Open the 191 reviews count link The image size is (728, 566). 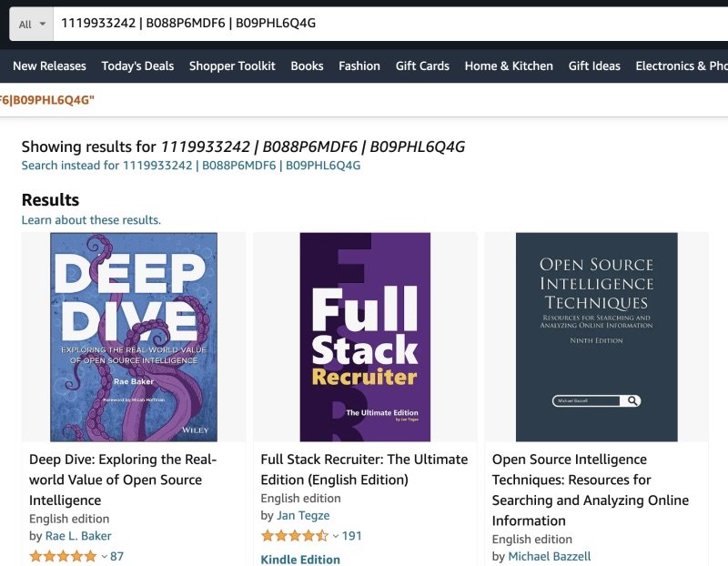click(x=351, y=536)
